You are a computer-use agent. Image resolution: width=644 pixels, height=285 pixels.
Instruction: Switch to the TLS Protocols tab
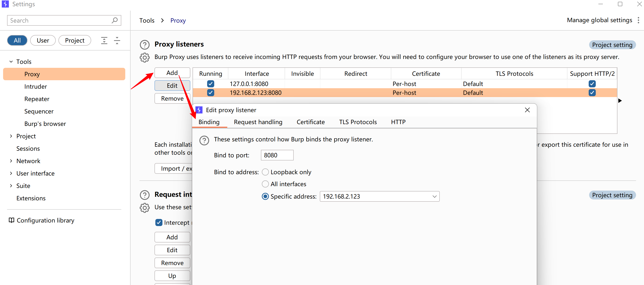coord(358,122)
